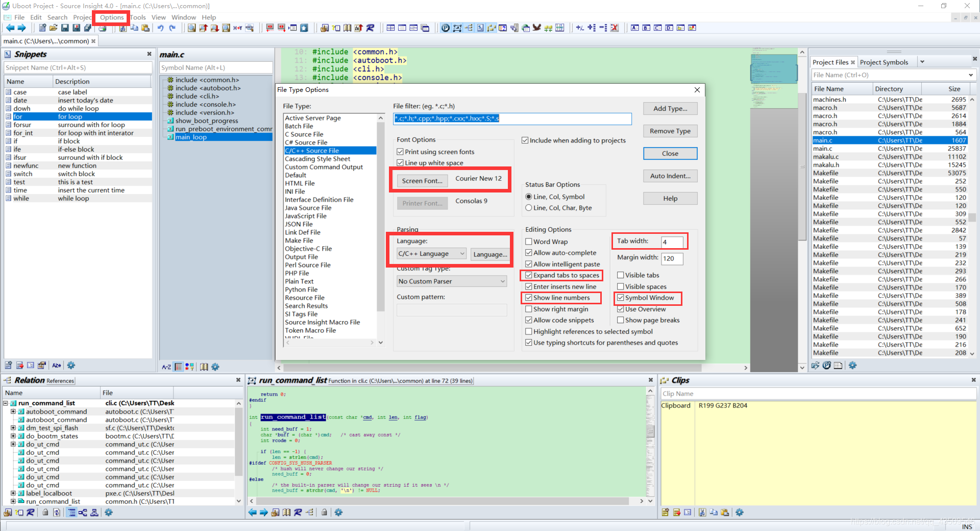The width and height of the screenshot is (980, 531).
Task: Click the Ab+ icon in Snippets toolbar
Action: click(x=57, y=365)
